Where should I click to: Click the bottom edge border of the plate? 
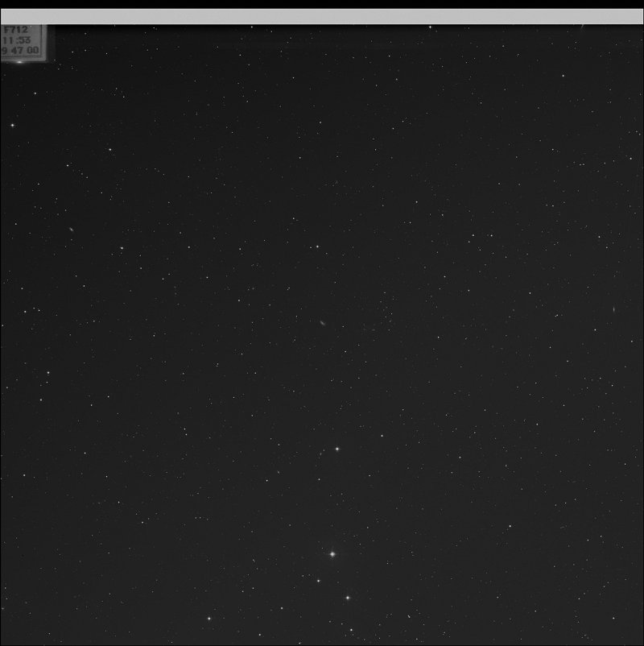322,641
